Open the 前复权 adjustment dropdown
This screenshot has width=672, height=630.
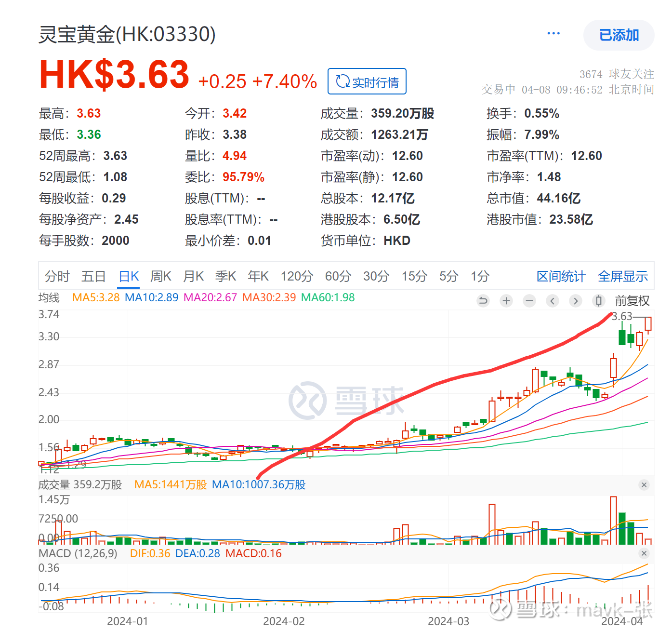(632, 300)
